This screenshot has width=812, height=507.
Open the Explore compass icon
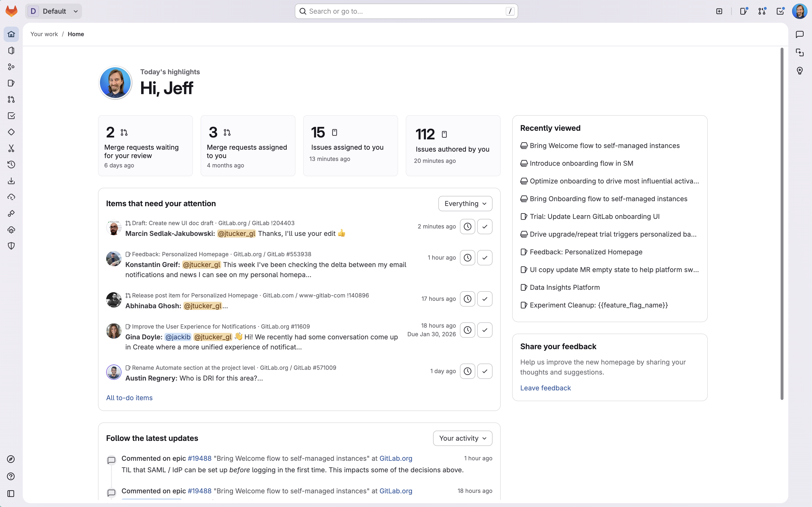pos(11,459)
